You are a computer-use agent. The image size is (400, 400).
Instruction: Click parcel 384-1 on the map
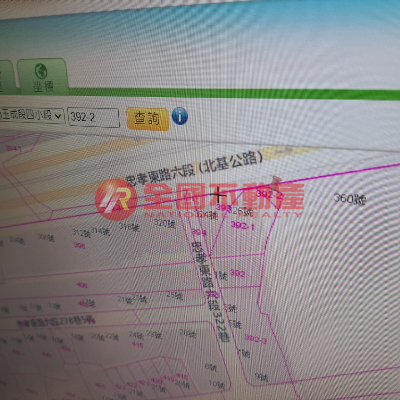[13, 148]
